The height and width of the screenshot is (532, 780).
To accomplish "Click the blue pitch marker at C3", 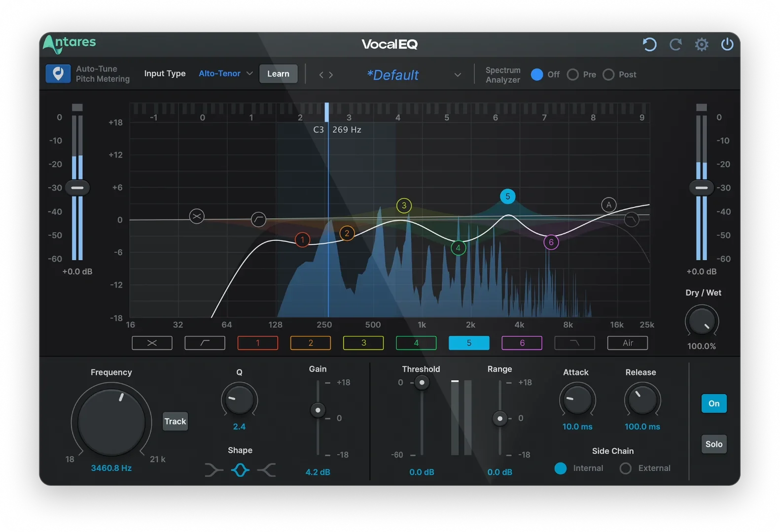I will click(326, 112).
